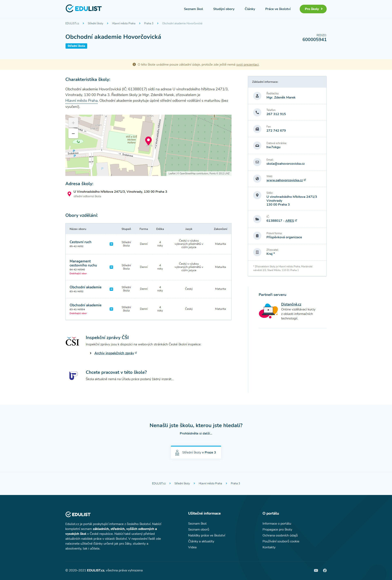The width and height of the screenshot is (392, 580).
Task: Open Obchodní akademie 63-41-M/004 field
Action: pos(86,305)
